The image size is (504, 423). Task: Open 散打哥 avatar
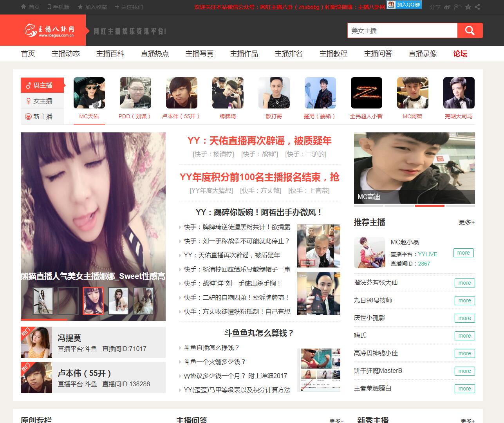274,93
